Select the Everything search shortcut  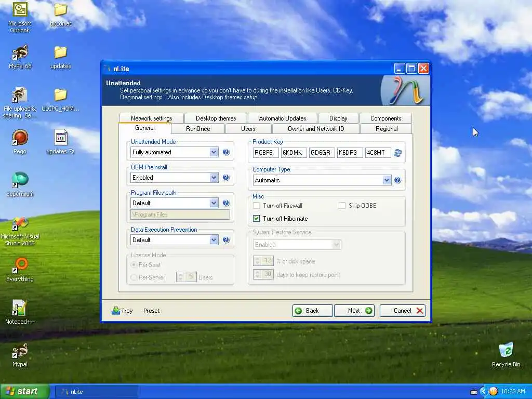(20, 270)
